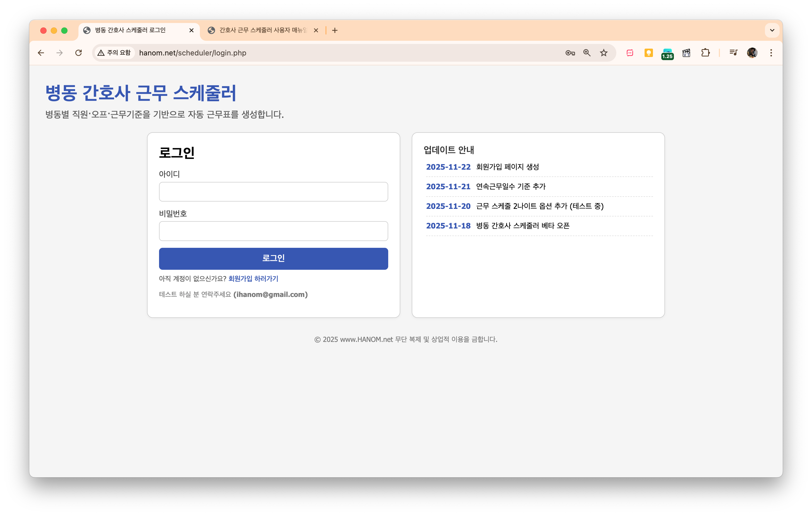Open the Google Keep extension icon

(648, 53)
